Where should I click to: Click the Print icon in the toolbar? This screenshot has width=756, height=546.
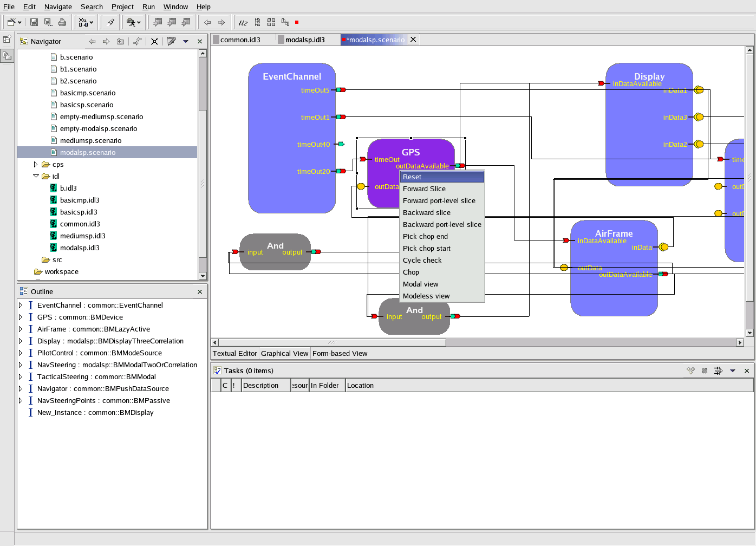tap(62, 22)
